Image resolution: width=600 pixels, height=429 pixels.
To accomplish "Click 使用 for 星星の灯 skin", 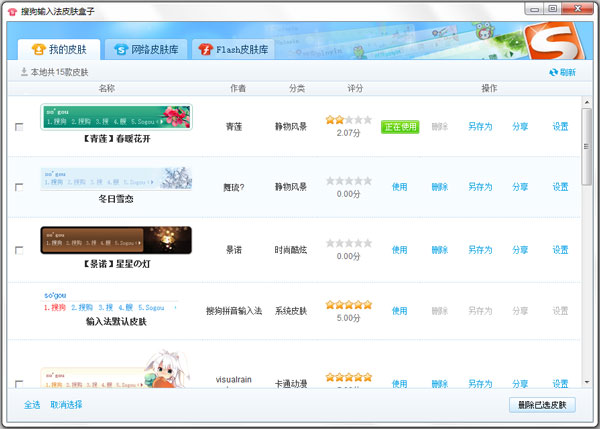I will tap(399, 250).
